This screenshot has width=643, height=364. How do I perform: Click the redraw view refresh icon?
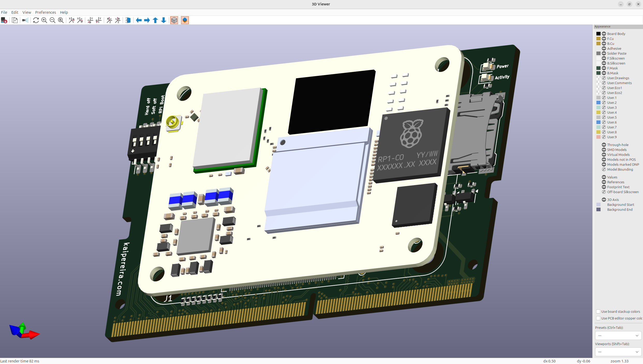click(x=36, y=20)
